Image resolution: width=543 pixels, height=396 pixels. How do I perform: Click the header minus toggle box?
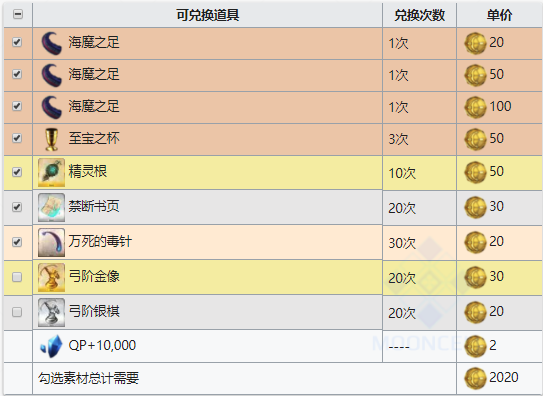coord(18,14)
